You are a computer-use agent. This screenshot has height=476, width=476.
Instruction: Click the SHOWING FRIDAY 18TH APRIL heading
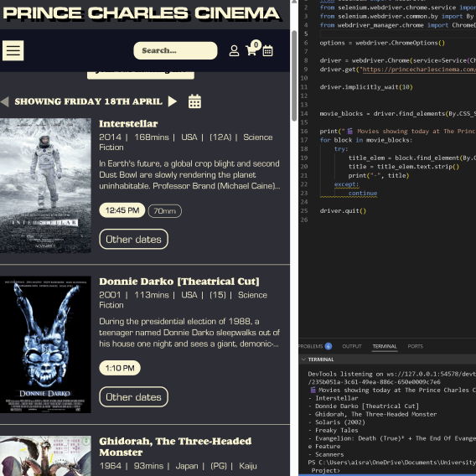coord(88,101)
